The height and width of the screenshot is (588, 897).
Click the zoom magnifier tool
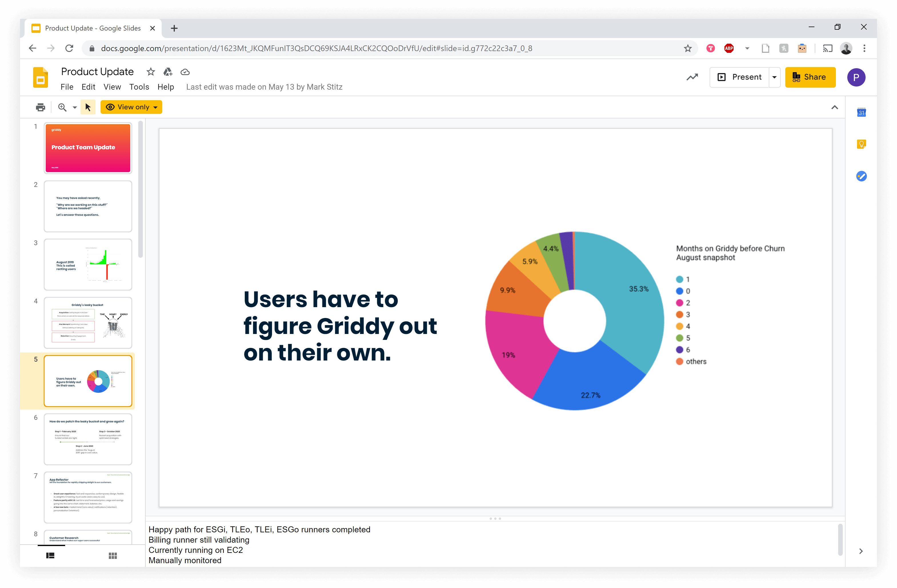tap(62, 107)
